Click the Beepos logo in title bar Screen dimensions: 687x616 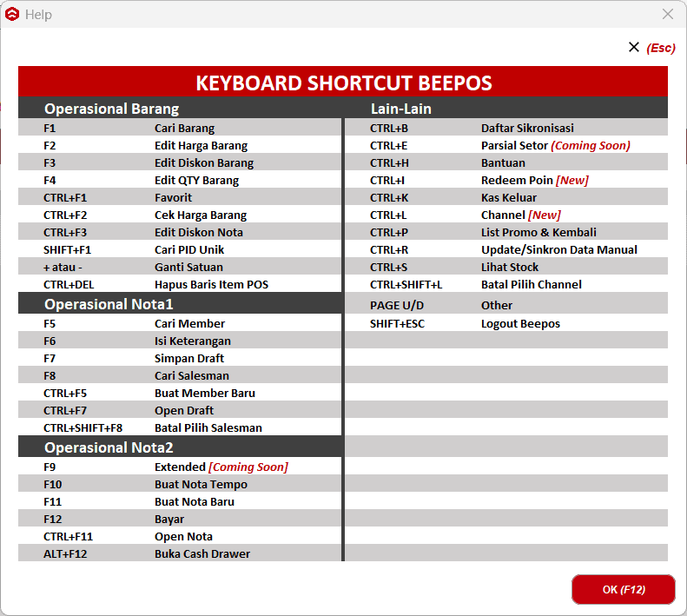[x=12, y=14]
